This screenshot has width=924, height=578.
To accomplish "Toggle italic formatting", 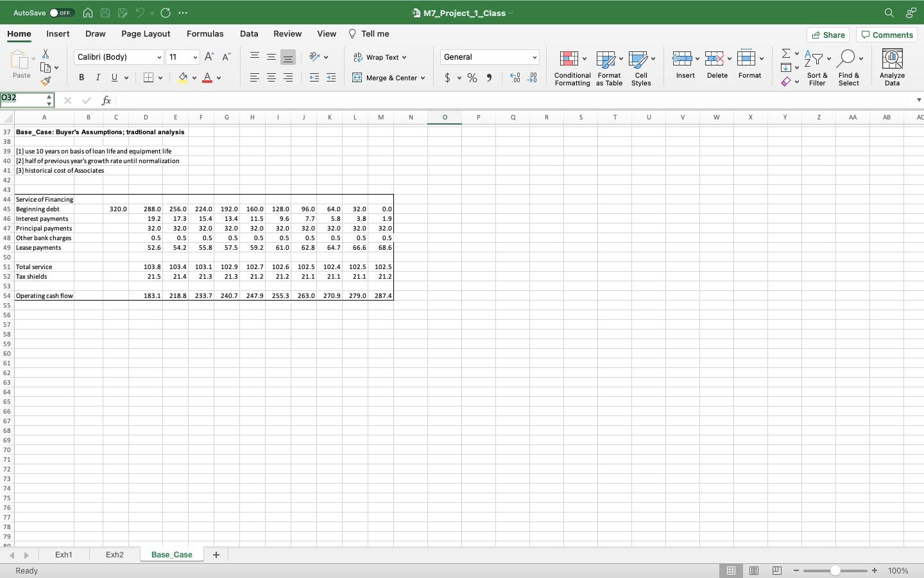I will click(98, 77).
